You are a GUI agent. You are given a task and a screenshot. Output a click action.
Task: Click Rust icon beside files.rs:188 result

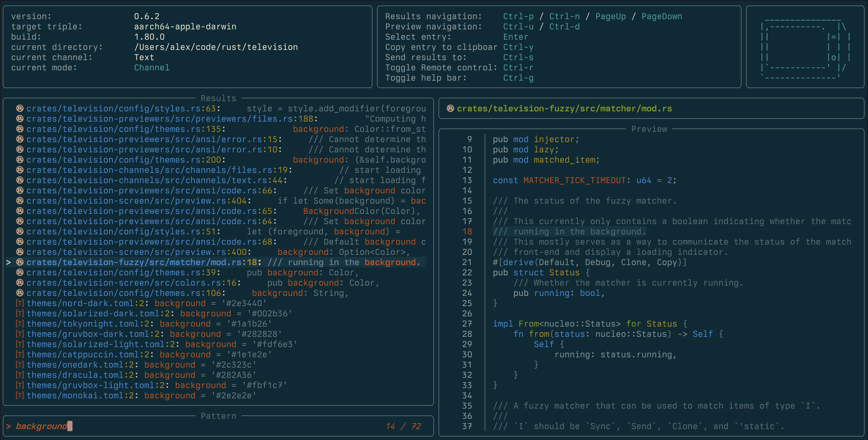(20, 119)
